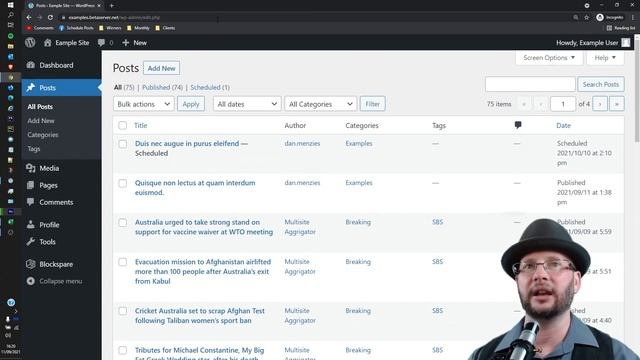Open the All Categories dropdown
The width and height of the screenshot is (640, 360).
click(320, 104)
